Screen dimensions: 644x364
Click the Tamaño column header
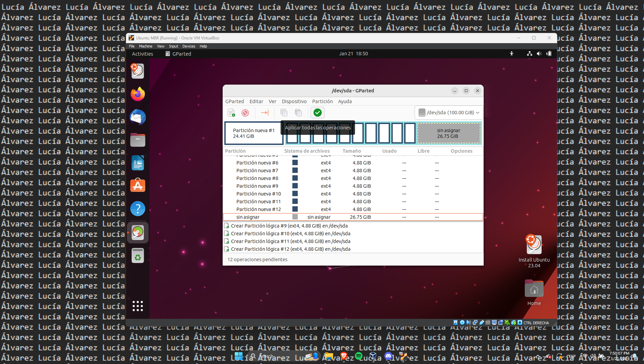click(352, 151)
